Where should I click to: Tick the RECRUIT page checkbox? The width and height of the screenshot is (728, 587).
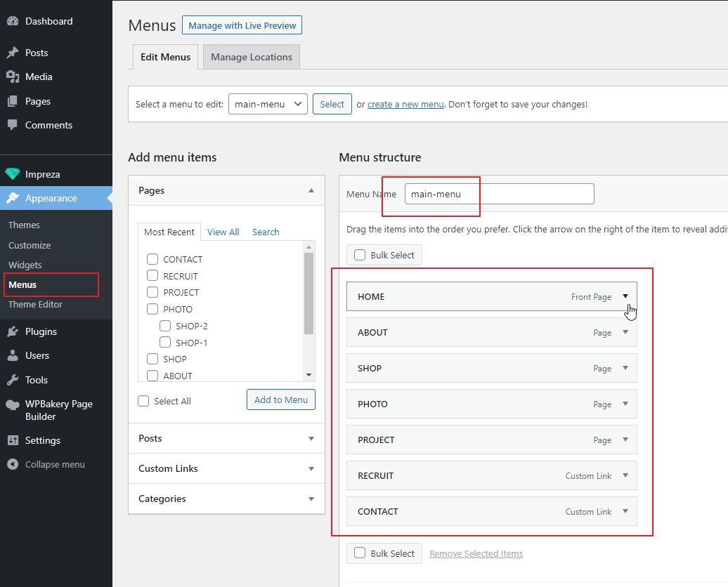152,276
